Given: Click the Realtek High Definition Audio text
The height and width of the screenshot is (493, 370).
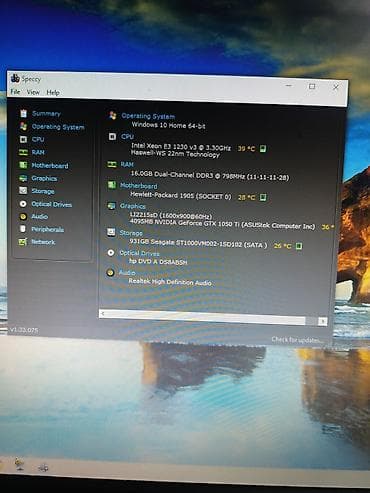Looking at the screenshot, I should click(x=170, y=282).
